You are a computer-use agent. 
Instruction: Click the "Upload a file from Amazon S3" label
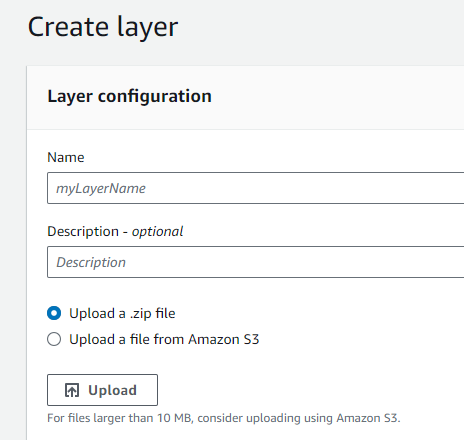[x=164, y=339]
